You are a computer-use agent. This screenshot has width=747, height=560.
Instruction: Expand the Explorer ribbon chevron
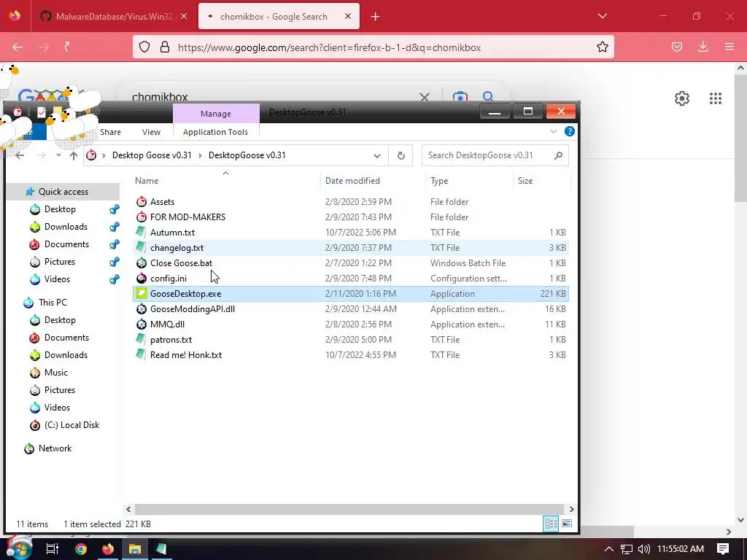tap(554, 131)
